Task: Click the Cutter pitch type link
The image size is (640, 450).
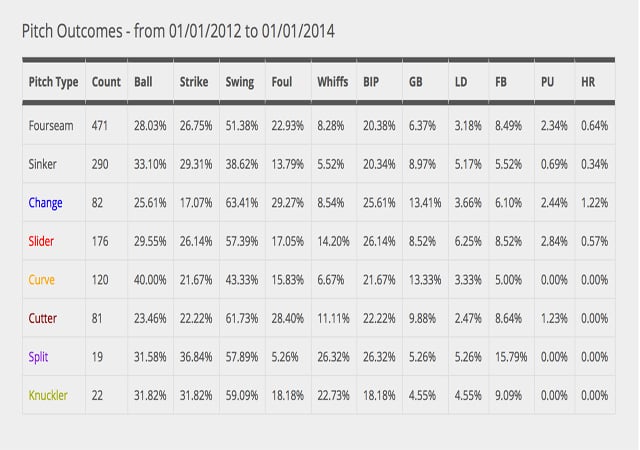Action: [43, 318]
